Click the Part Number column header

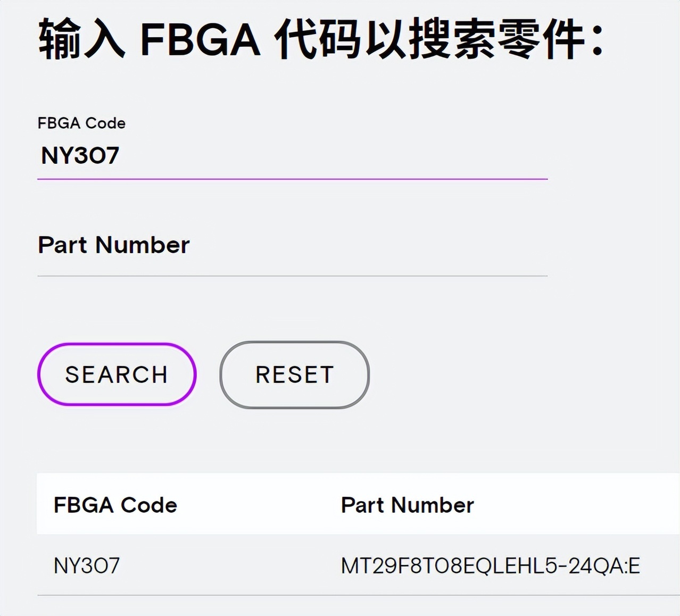(407, 505)
